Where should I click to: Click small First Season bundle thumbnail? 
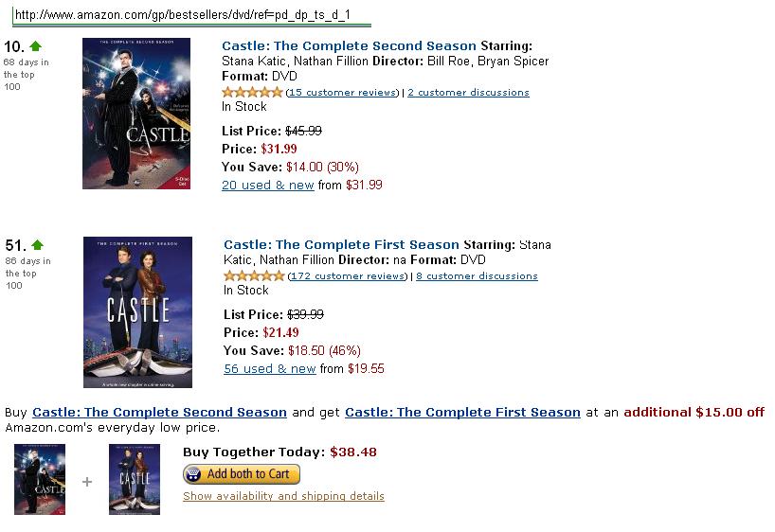[135, 479]
